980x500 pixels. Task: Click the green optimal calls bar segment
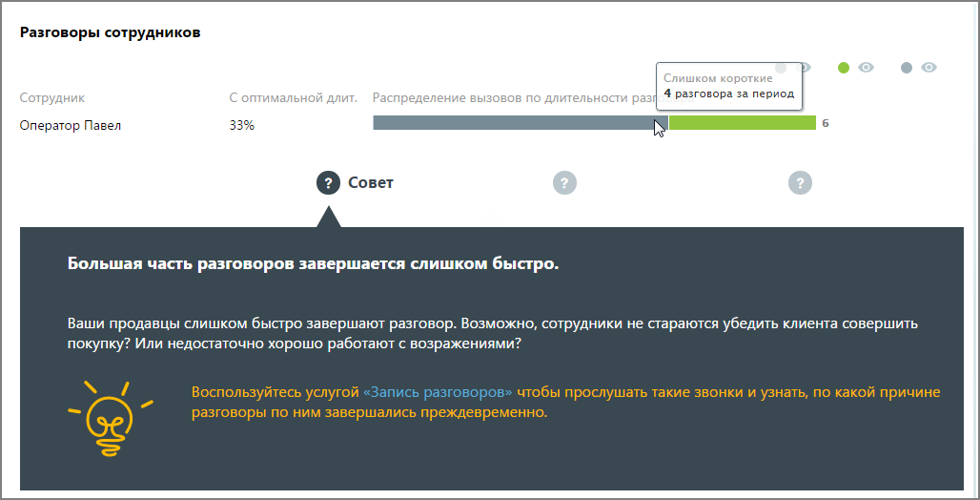(743, 123)
